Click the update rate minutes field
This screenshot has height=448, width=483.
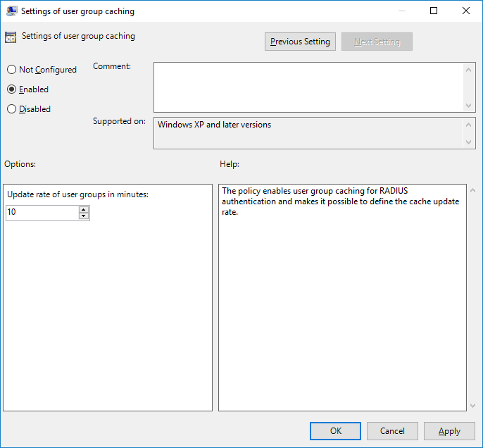tap(42, 213)
